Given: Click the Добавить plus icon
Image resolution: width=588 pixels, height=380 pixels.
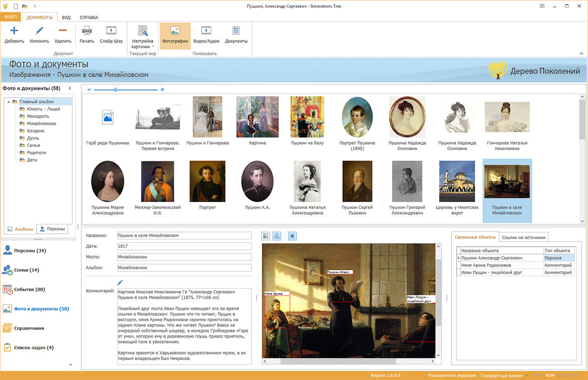Looking at the screenshot, I should click(14, 31).
